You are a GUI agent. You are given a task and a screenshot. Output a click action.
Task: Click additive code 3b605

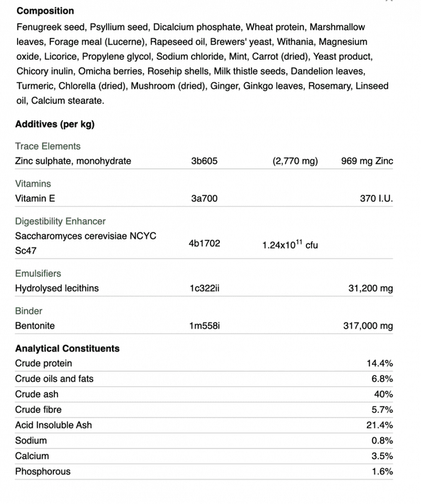tap(204, 161)
